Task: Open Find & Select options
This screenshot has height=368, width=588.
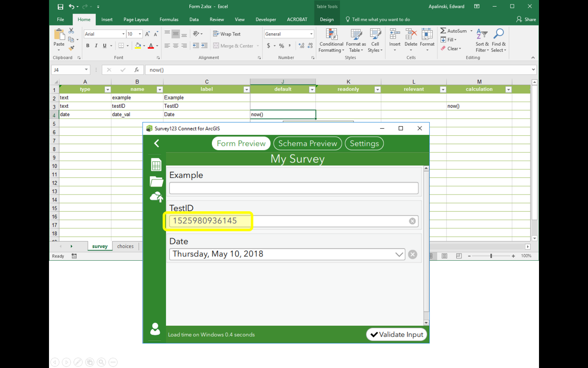Action: pos(499,41)
